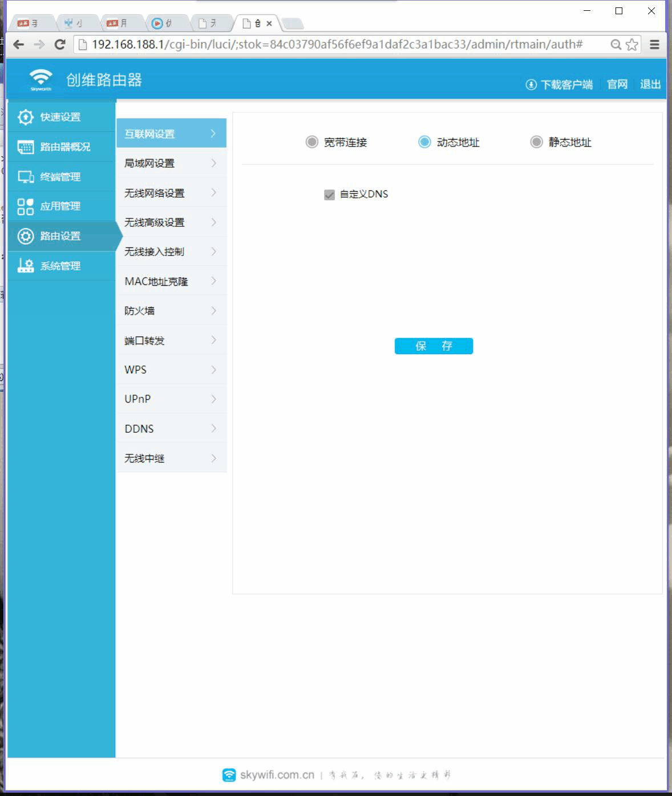Image resolution: width=672 pixels, height=796 pixels.
Task: Click the 路由器概况 panel icon
Action: pos(25,147)
